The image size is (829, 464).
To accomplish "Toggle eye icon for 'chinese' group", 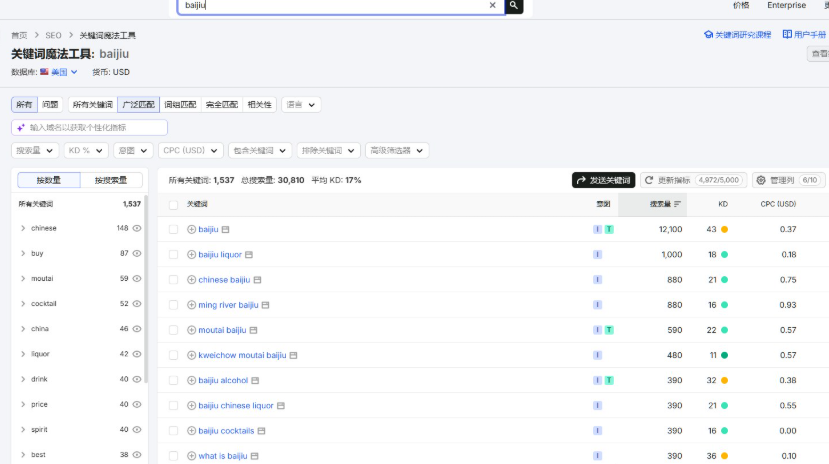I will click(137, 228).
